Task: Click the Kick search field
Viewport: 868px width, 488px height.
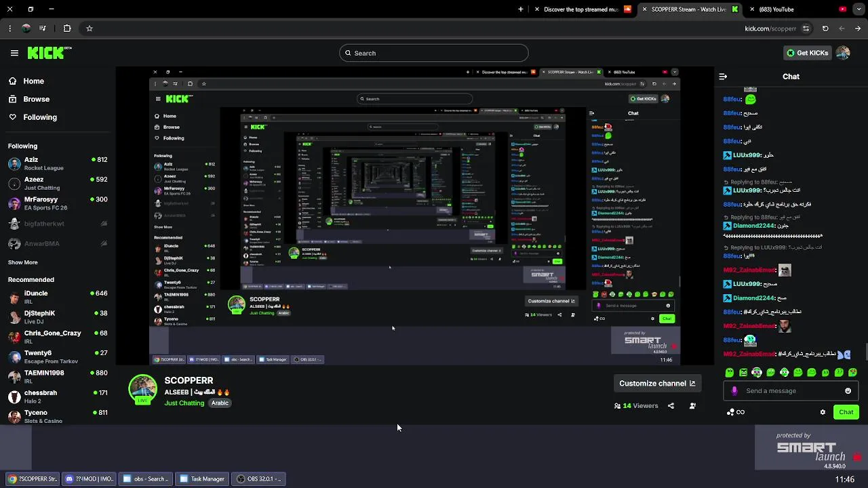Action: [433, 53]
